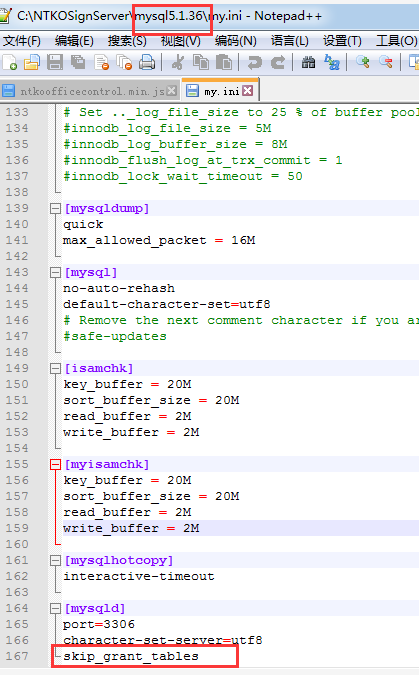The image size is (419, 675).
Task: Click the New file toolbar icon
Action: pyautogui.click(x=10, y=62)
